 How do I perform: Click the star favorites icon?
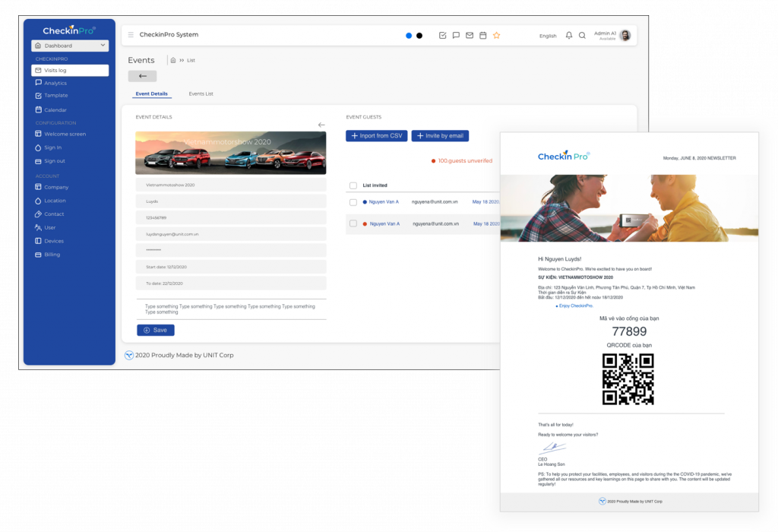[x=497, y=35]
